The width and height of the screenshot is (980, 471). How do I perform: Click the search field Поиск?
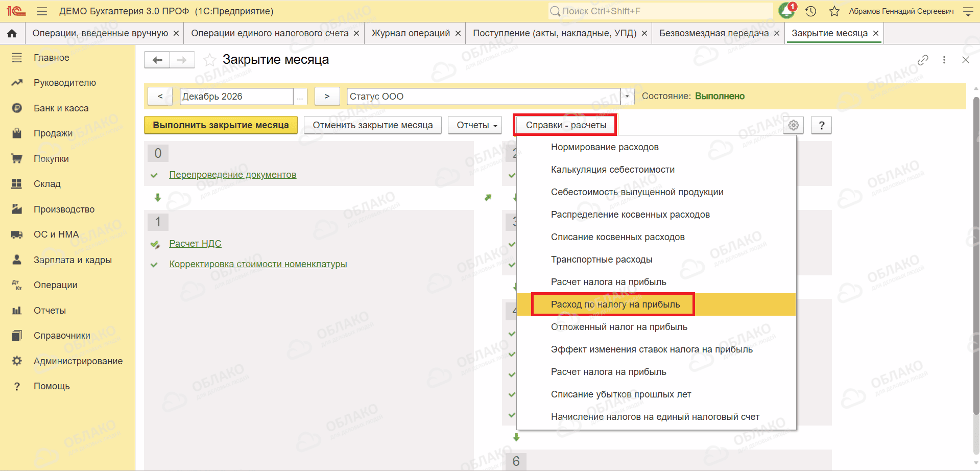661,11
